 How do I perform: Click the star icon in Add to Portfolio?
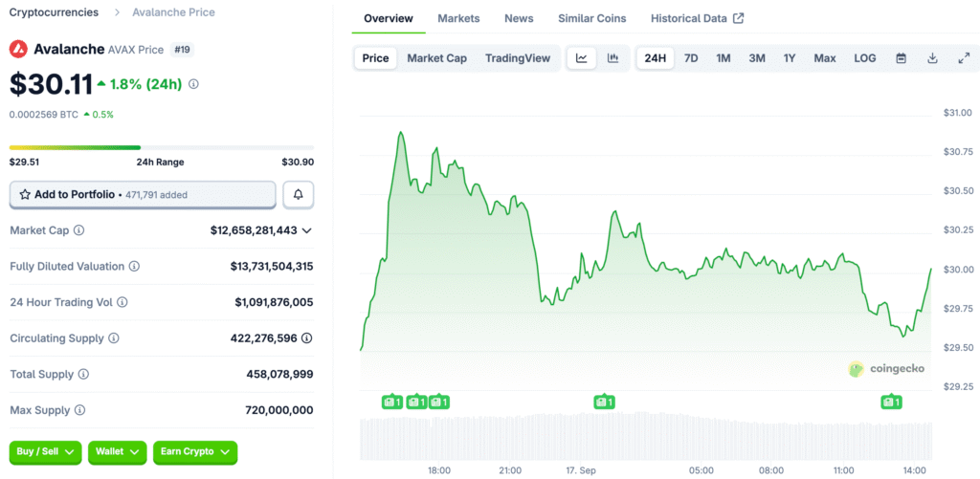25,195
